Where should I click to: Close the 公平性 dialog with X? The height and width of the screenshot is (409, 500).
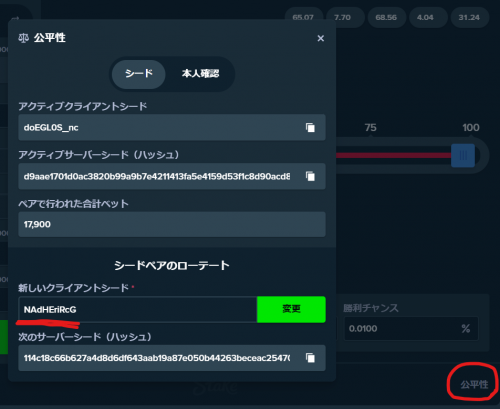click(x=321, y=38)
